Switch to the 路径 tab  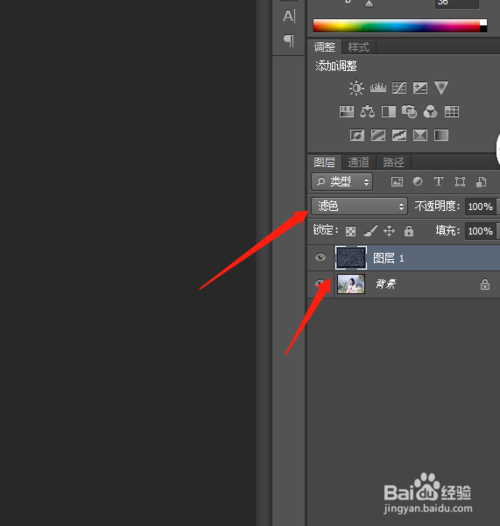coord(393,162)
